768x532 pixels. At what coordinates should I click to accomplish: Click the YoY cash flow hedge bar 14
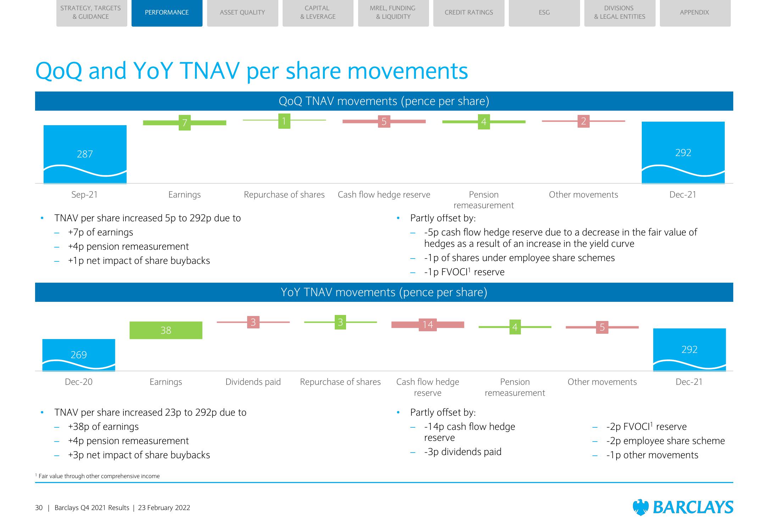click(428, 325)
